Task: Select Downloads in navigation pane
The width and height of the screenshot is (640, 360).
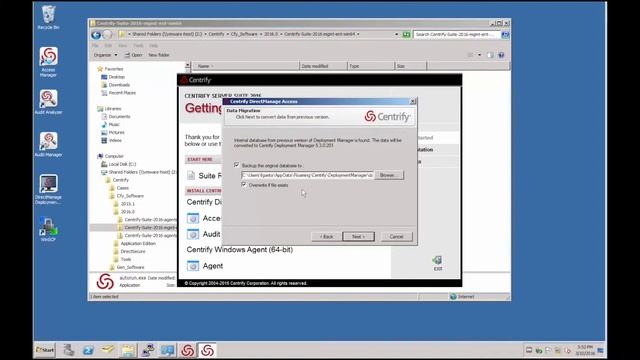Action: 116,85
